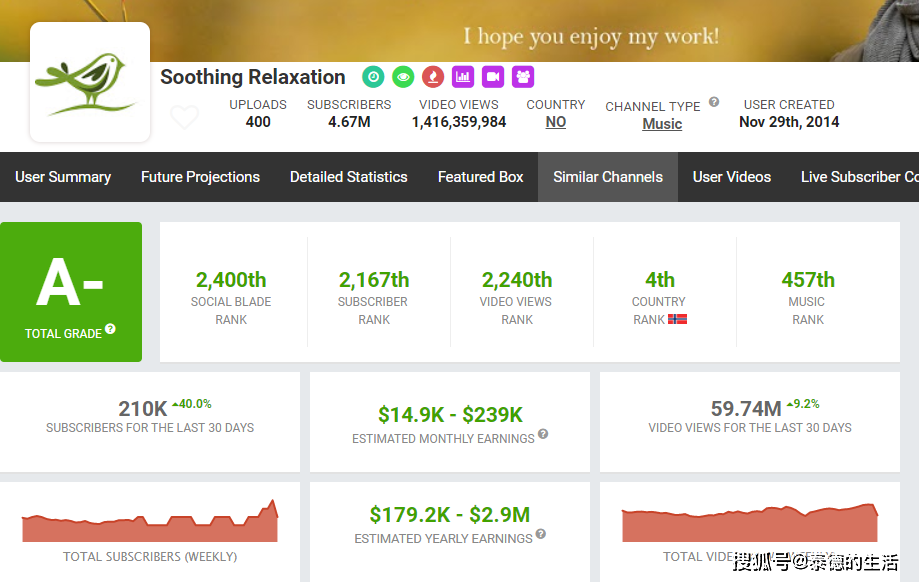This screenshot has width=919, height=582.
Task: Click the A- total grade box
Action: click(71, 292)
